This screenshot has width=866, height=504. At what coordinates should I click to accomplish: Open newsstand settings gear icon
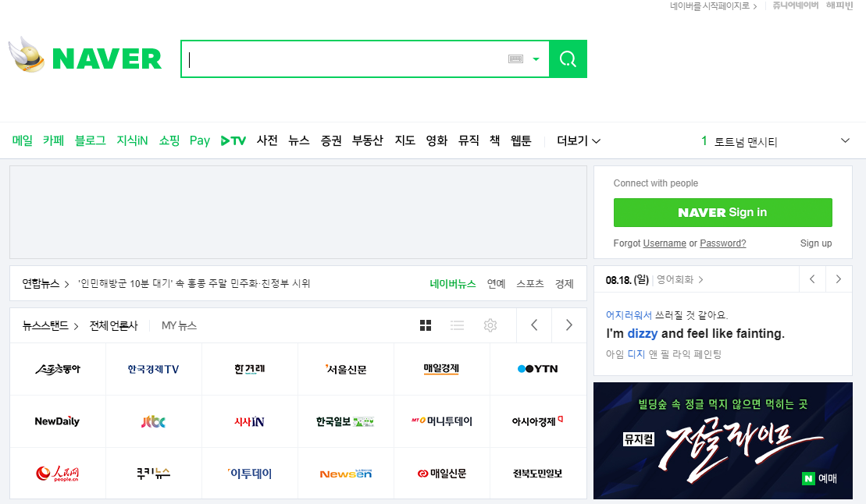pos(490,325)
